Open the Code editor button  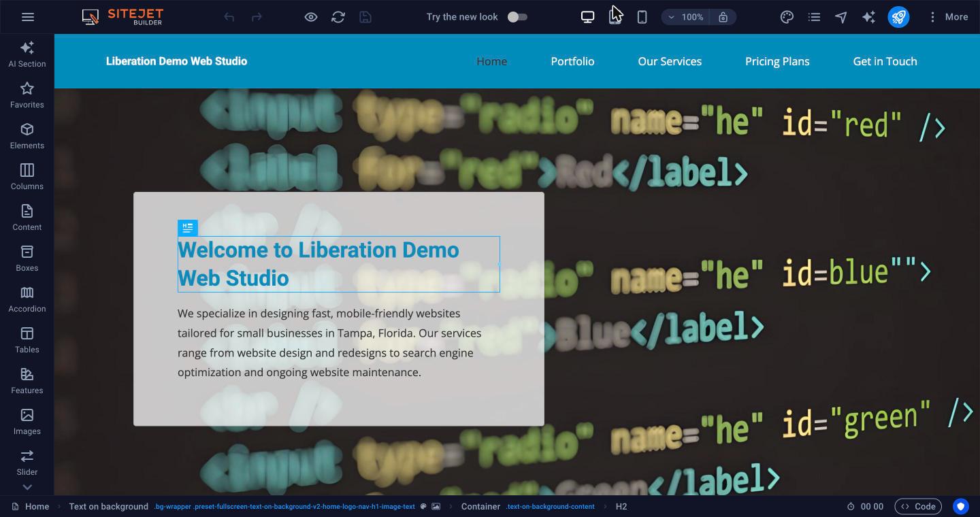(918, 507)
